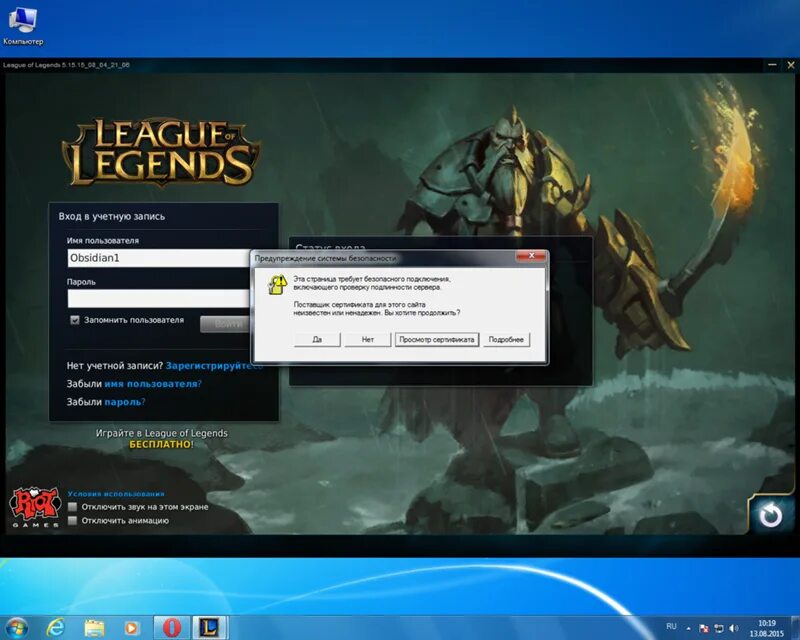This screenshot has height=640, width=800.
Task: Toggle the Запомнить пользователя checkbox
Action: coord(75,320)
